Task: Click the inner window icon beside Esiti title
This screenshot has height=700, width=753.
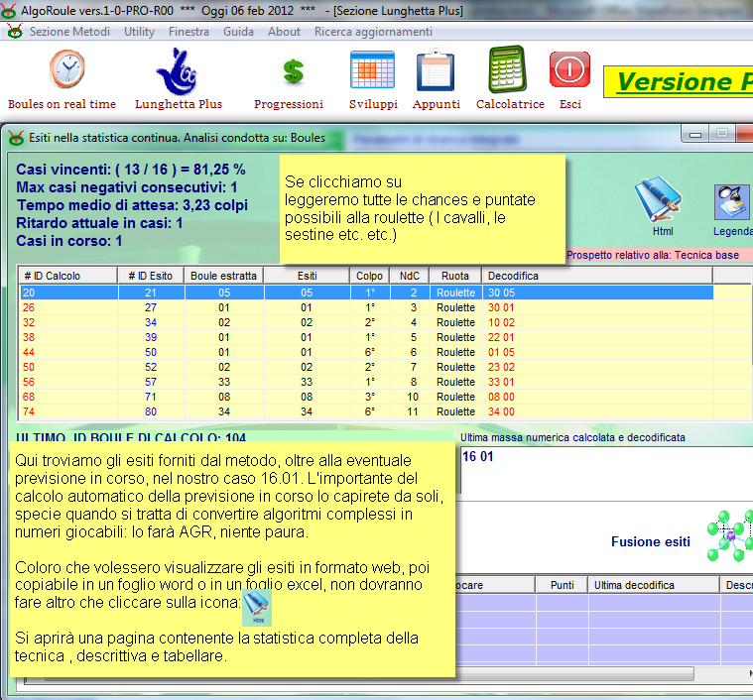Action: click(x=16, y=138)
